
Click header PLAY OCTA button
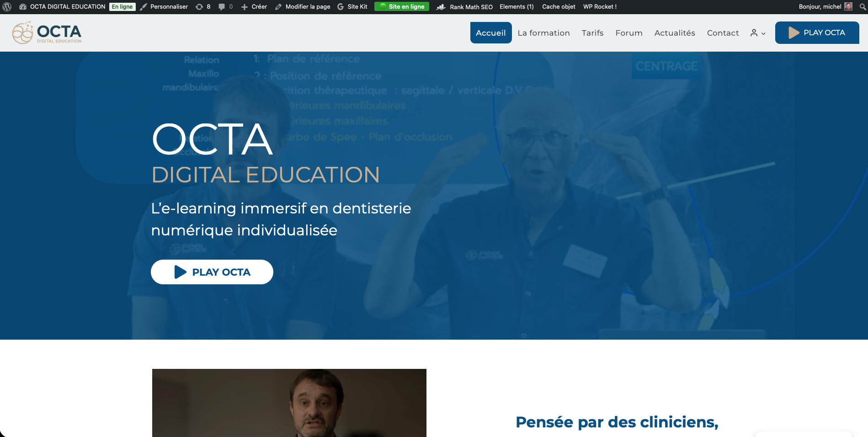[x=817, y=33]
